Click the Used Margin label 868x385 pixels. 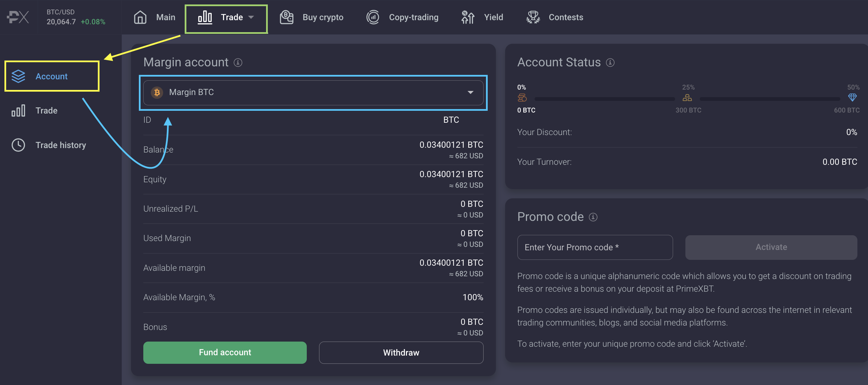(167, 238)
